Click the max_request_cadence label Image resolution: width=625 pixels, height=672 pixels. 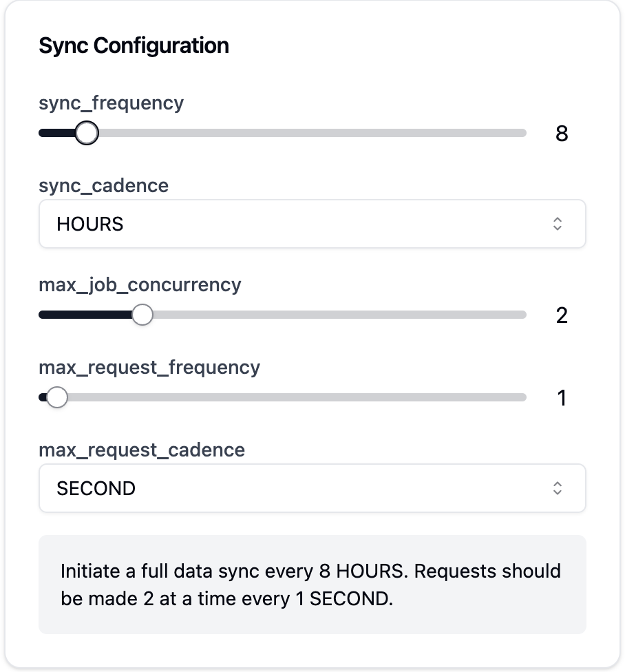[x=142, y=450]
